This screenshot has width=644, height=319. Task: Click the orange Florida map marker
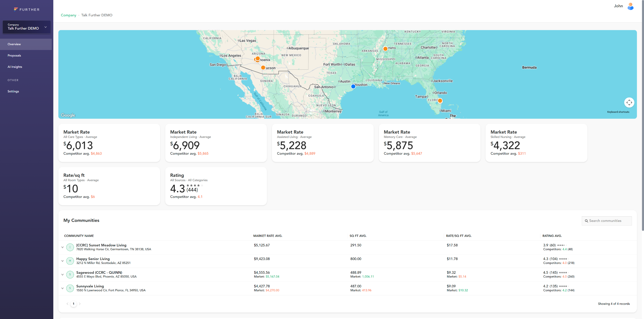(x=440, y=101)
